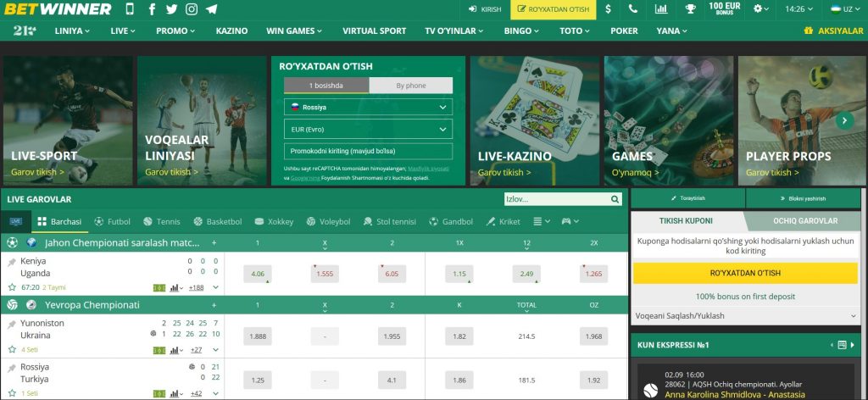Image resolution: width=868 pixels, height=400 pixels.
Task: Click yellow RO'YXATDAN O'TISH header button
Action: click(x=553, y=9)
